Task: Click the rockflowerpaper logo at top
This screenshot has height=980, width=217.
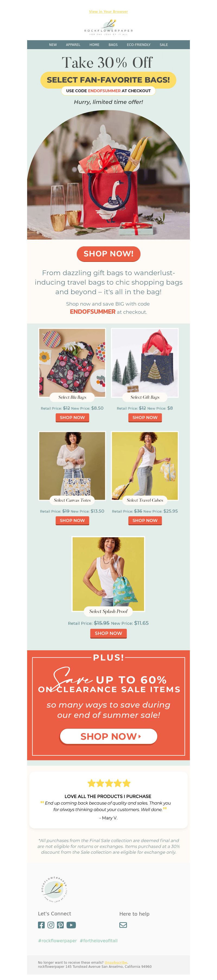Action: [x=108, y=27]
